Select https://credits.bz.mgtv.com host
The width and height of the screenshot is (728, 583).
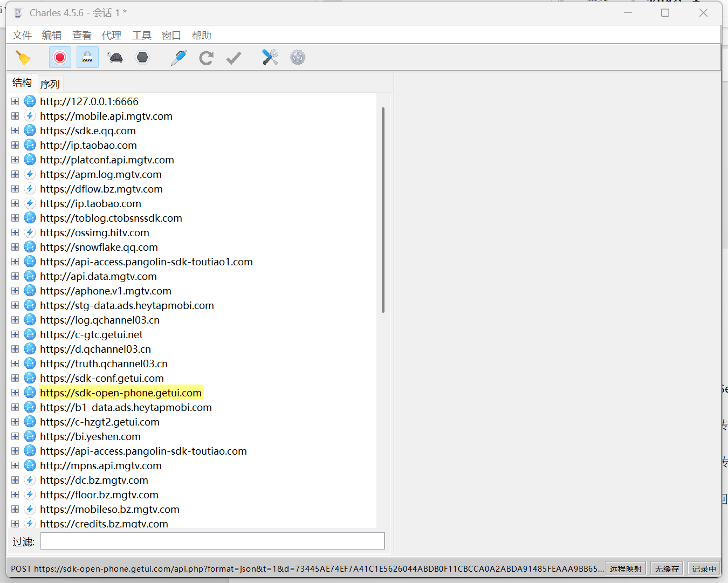click(104, 523)
